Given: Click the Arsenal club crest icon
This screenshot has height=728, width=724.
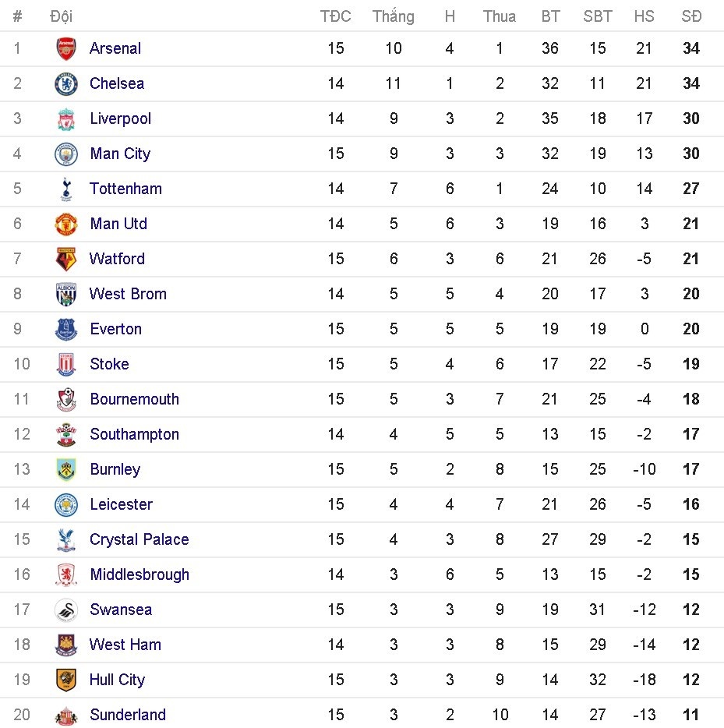Looking at the screenshot, I should click(x=66, y=48).
